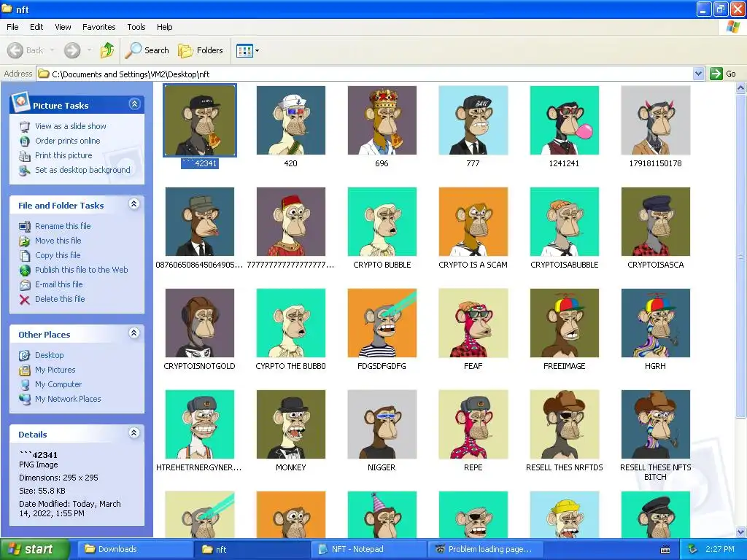Select the RESELL THES NRFTDS thumbnail

565,424
